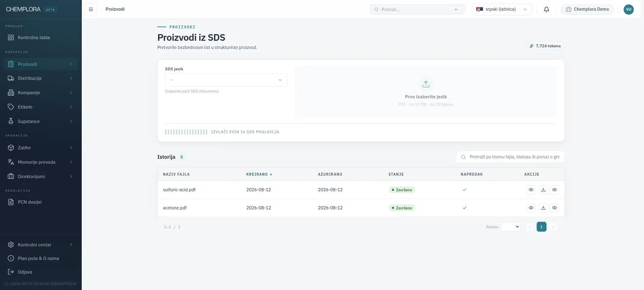The image size is (644, 290).
Task: Open Direktorijumi in the sidebar
Action: [41, 176]
